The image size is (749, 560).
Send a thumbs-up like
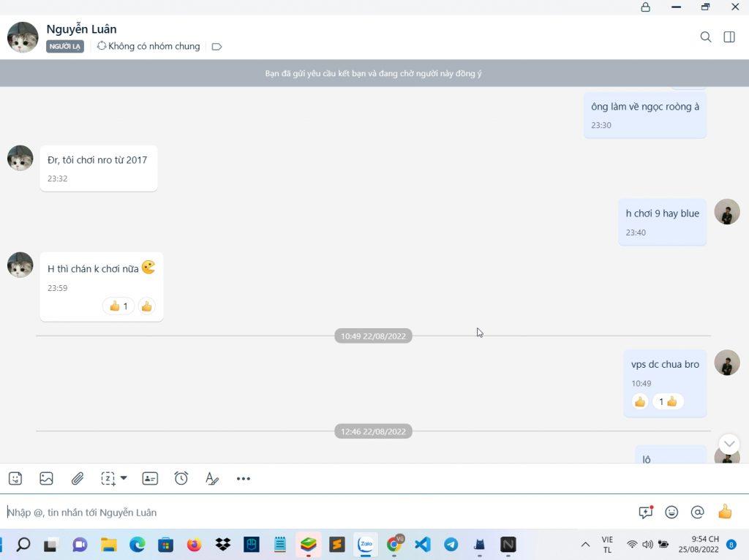tap(725, 512)
